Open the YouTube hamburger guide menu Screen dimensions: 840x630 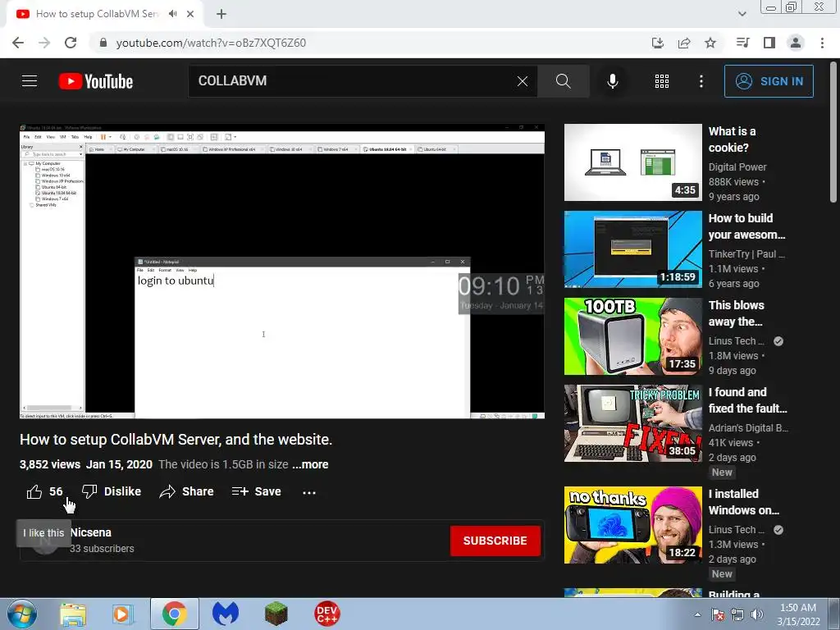pyautogui.click(x=30, y=81)
